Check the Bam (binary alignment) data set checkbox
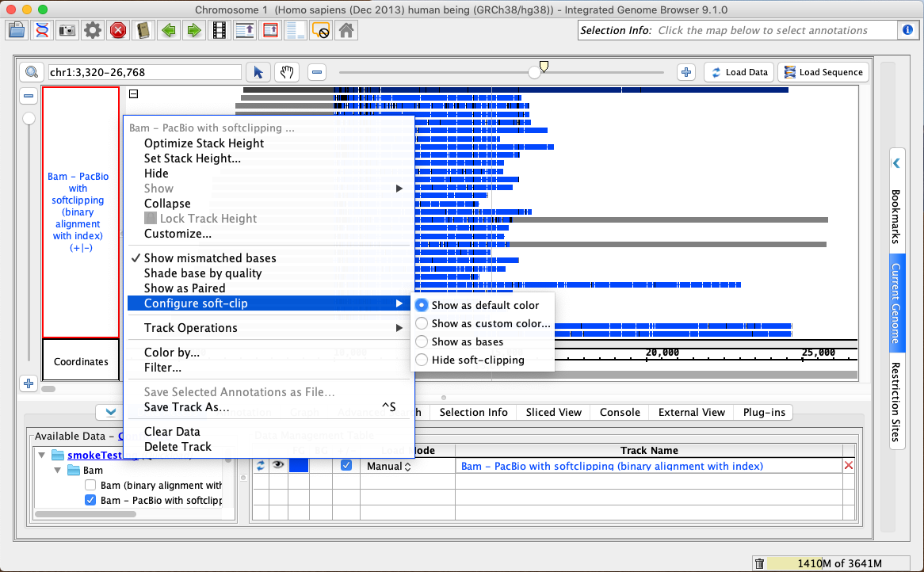Screen dimensions: 924x572 point(90,485)
